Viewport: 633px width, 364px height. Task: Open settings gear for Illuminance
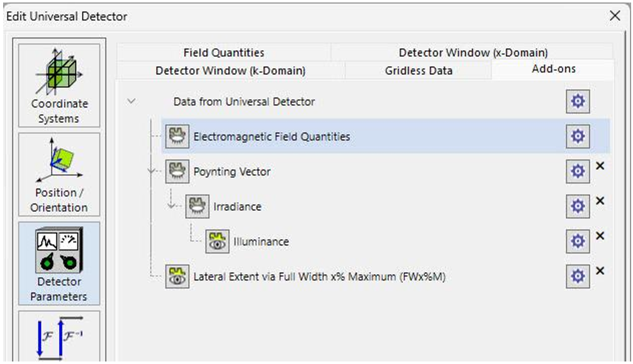pyautogui.click(x=578, y=241)
